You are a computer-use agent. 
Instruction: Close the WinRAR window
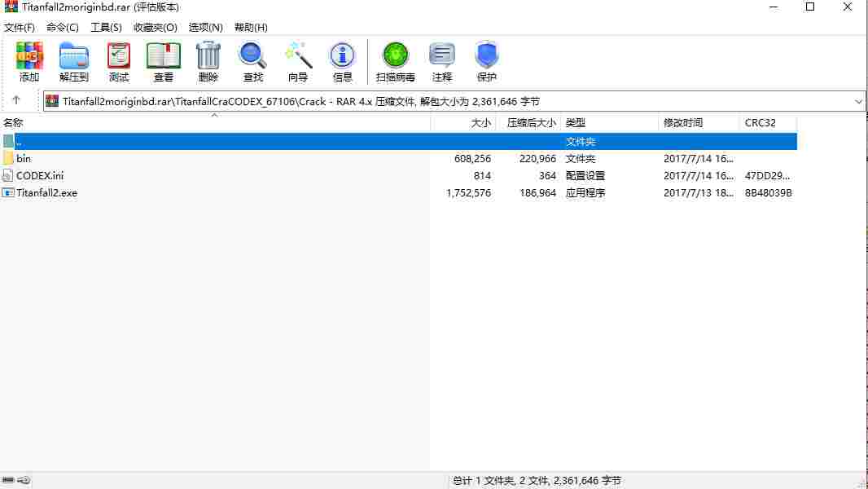click(x=847, y=7)
